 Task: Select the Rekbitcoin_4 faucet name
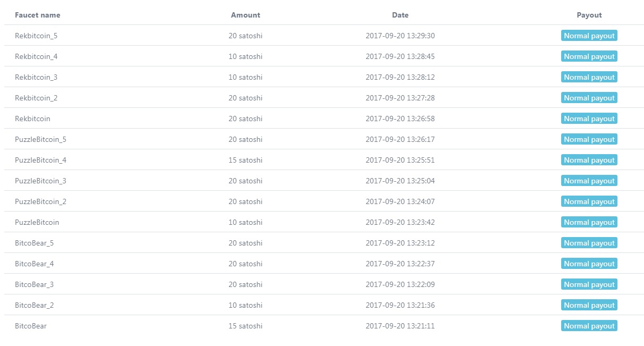(x=36, y=56)
